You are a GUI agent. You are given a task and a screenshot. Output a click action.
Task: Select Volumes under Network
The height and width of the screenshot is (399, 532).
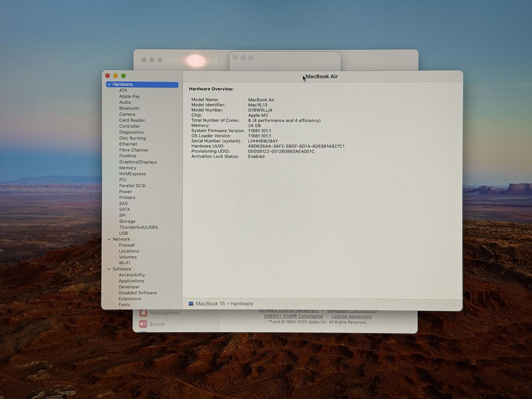tap(127, 257)
